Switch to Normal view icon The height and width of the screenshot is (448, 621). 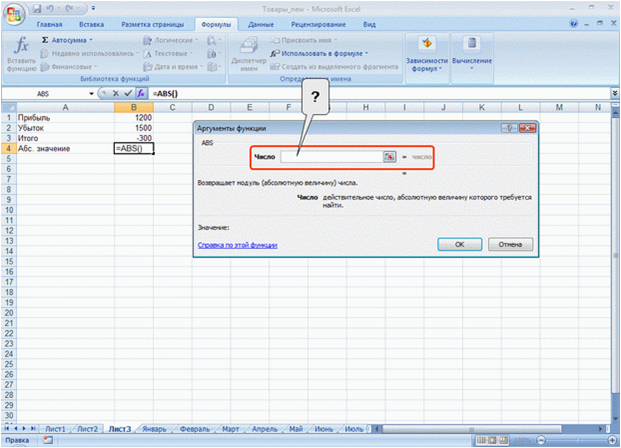click(481, 440)
